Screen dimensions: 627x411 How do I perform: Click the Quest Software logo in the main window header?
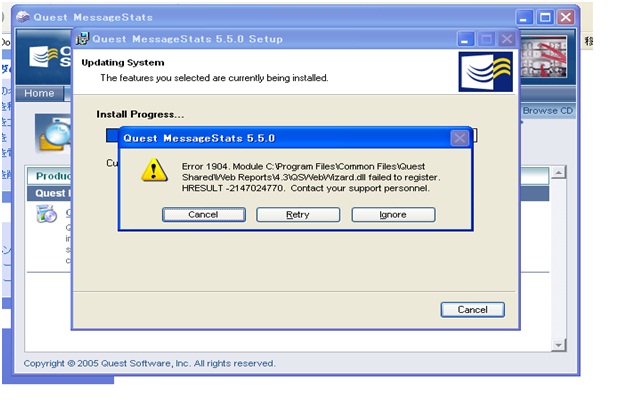coord(50,57)
